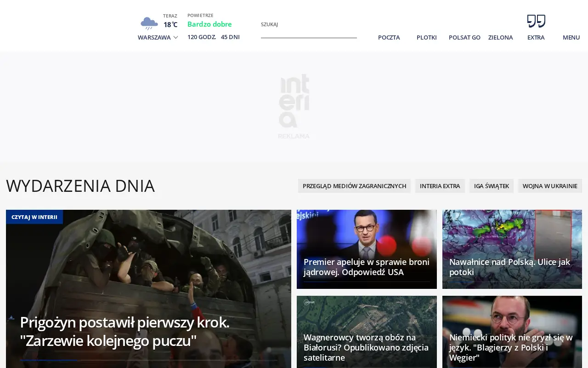The image size is (588, 368).
Task: Click the rainy cloud weather icon
Action: pyautogui.click(x=149, y=23)
